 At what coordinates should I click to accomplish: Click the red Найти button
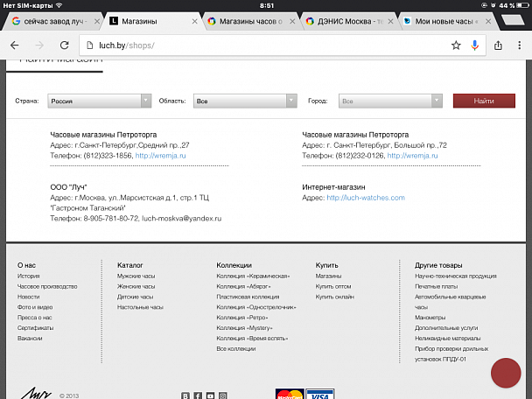click(484, 101)
